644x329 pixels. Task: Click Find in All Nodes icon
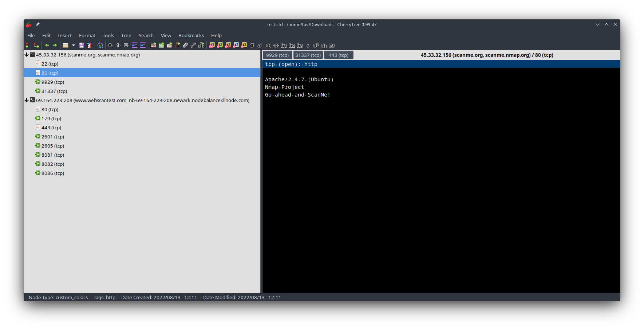(x=100, y=45)
